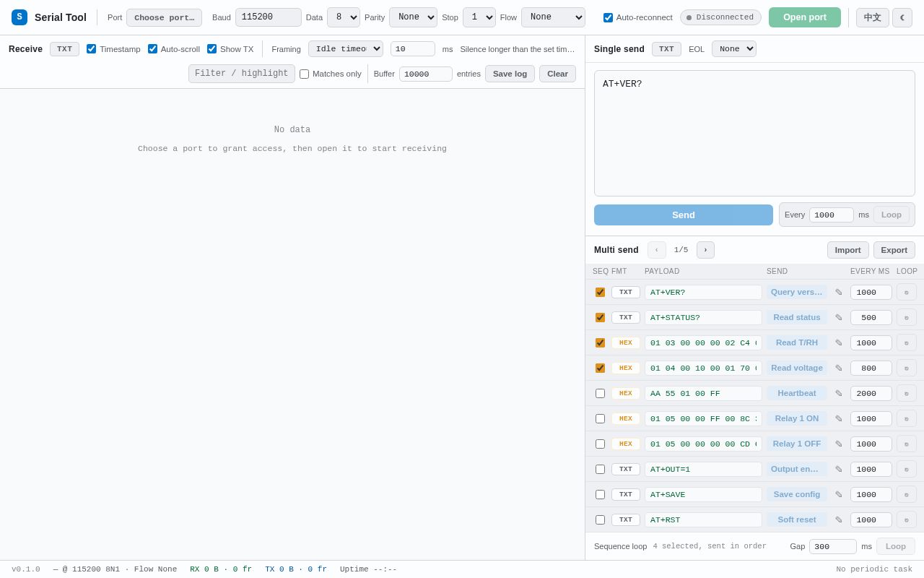The image size is (924, 578).
Task: Open the EOL dropdown
Action: click(734, 49)
